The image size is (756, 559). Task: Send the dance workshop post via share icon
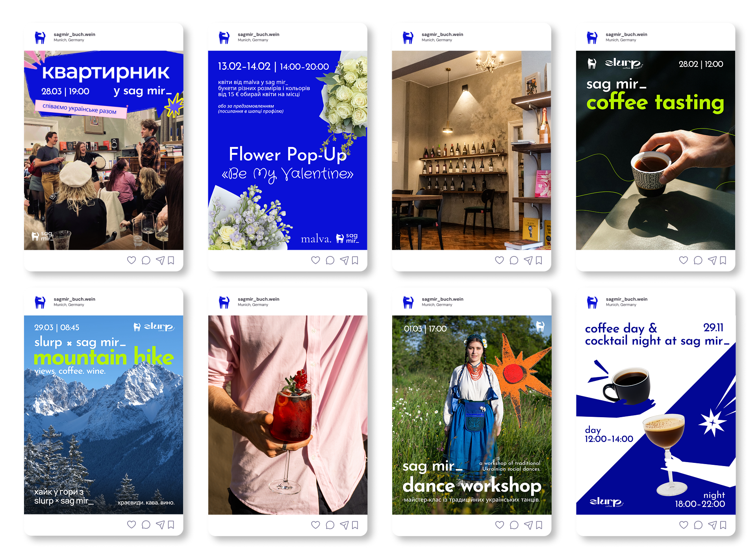click(x=528, y=525)
